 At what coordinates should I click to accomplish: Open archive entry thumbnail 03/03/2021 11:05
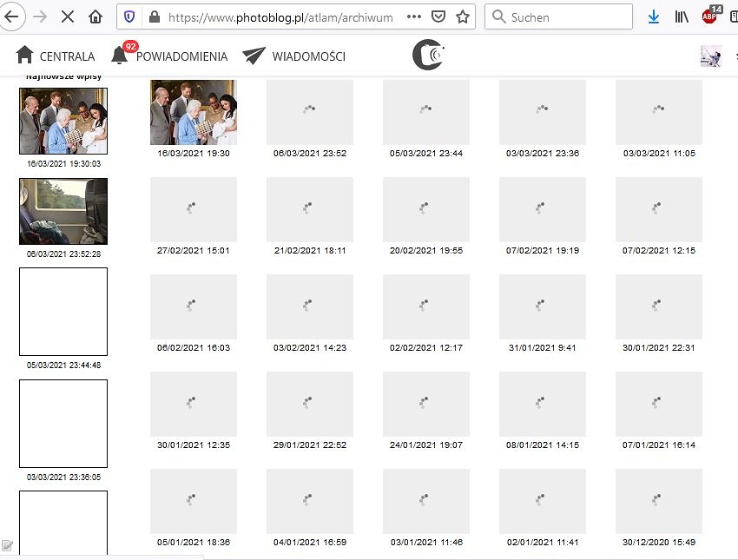tap(659, 112)
